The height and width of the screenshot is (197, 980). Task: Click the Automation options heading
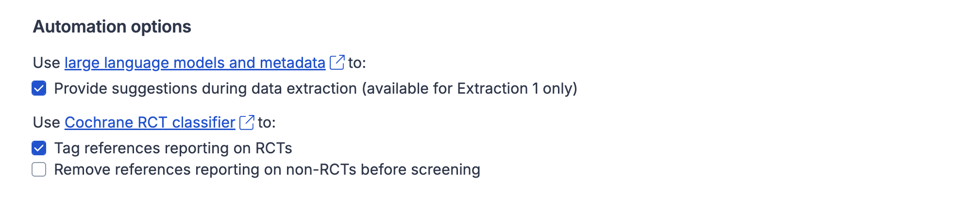(x=112, y=27)
